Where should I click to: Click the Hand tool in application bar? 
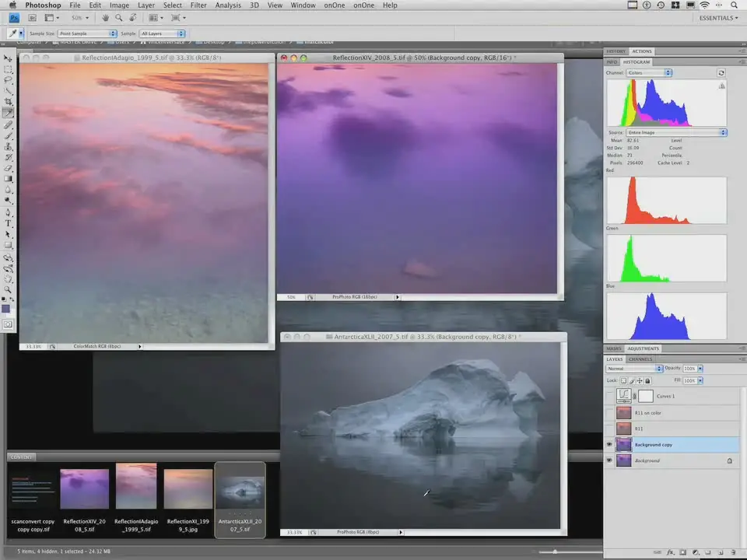105,18
